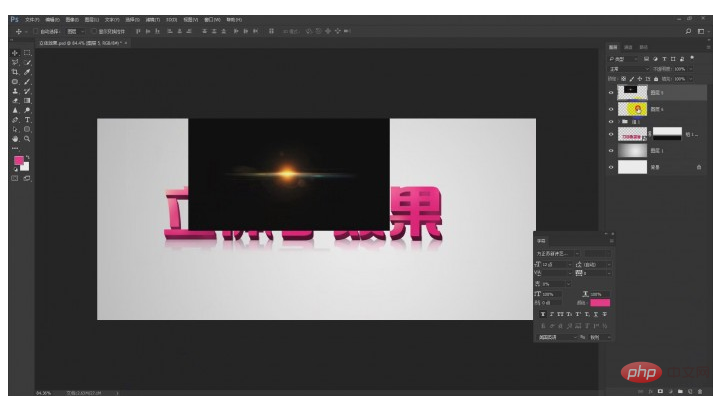Select the Pen tool
The height and width of the screenshot is (405, 720).
point(15,120)
